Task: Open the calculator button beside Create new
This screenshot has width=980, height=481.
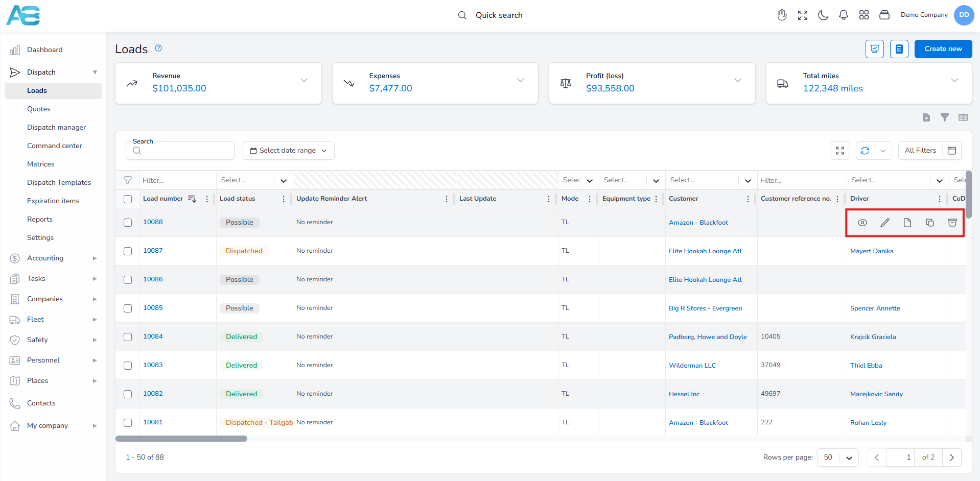Action: [x=899, y=49]
